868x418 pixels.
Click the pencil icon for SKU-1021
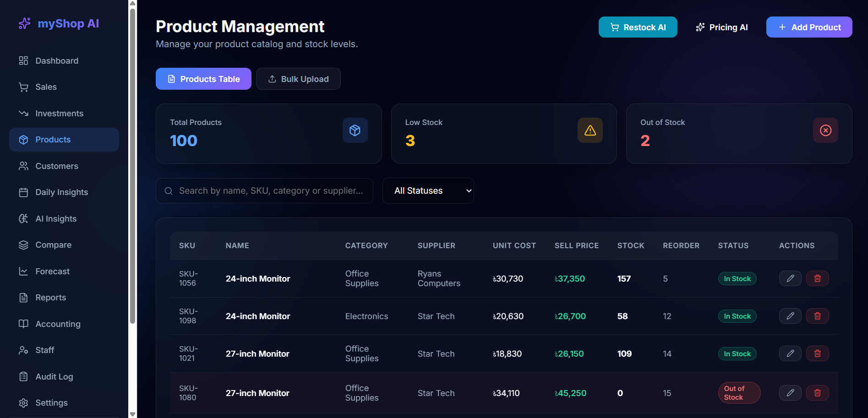(x=790, y=353)
